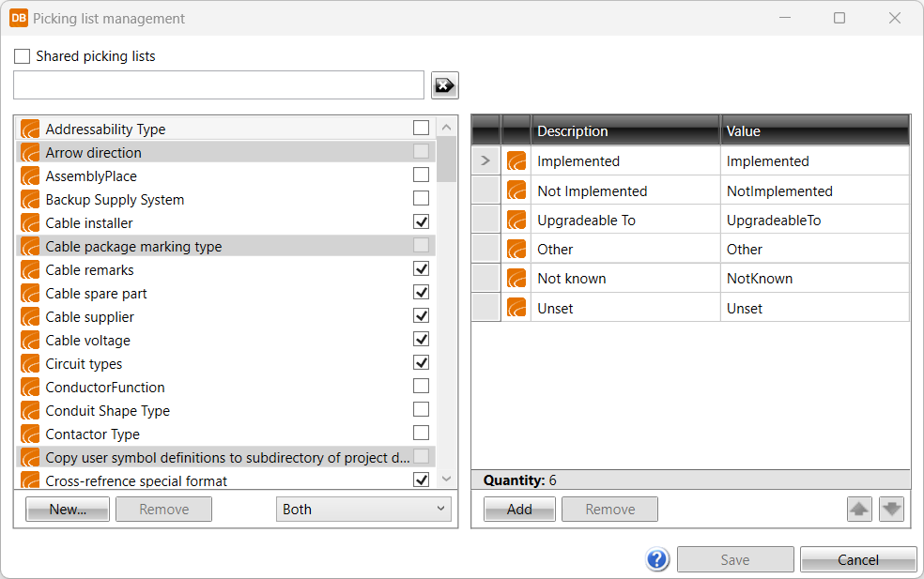Click the move down arrow icon
This screenshot has height=579, width=924.
[891, 510]
